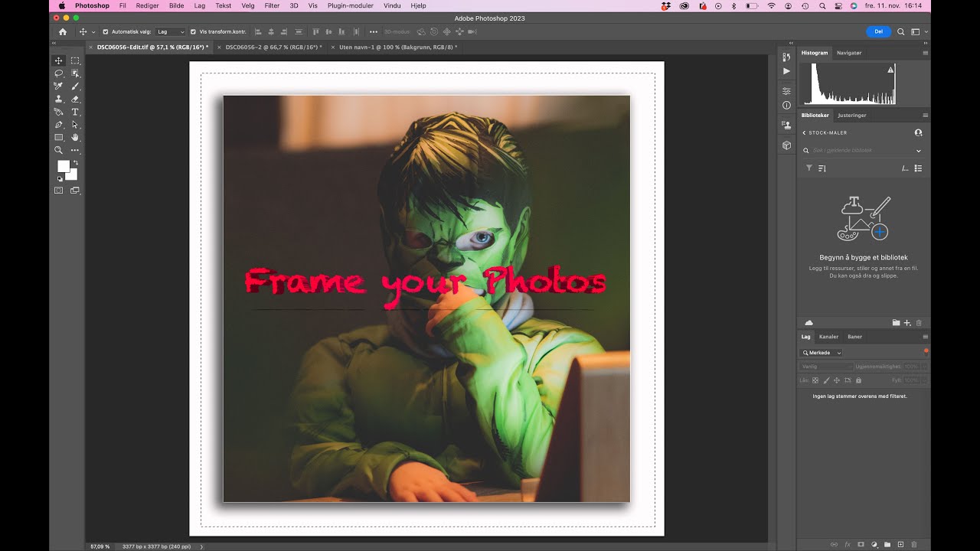This screenshot has height=551, width=980.
Task: Toggle Vis transform.kontr. checkbox
Action: 193,32
